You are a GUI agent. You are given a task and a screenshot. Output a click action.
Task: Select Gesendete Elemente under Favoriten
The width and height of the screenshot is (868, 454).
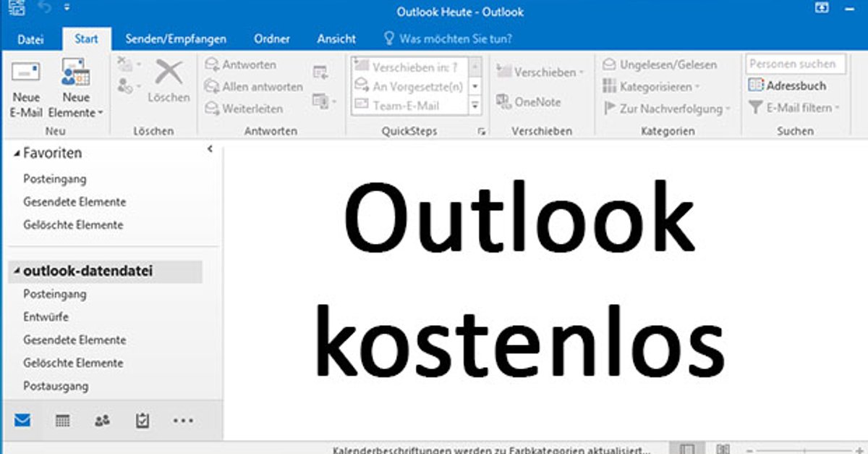click(x=75, y=202)
